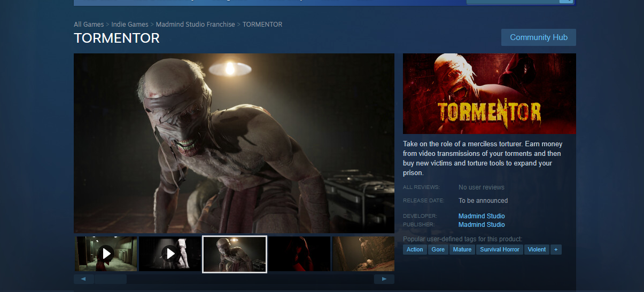Open developer Madmind Studio link
The width and height of the screenshot is (644, 292).
[482, 216]
